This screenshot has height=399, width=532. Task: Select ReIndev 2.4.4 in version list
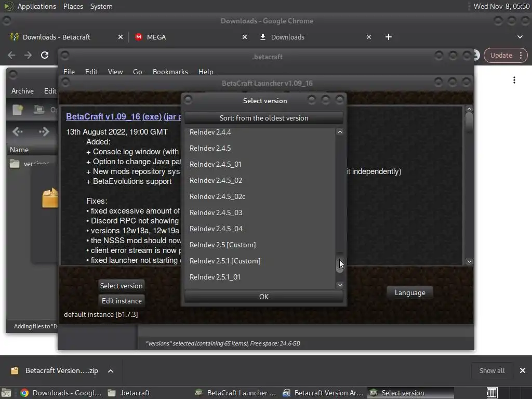[x=260, y=132]
